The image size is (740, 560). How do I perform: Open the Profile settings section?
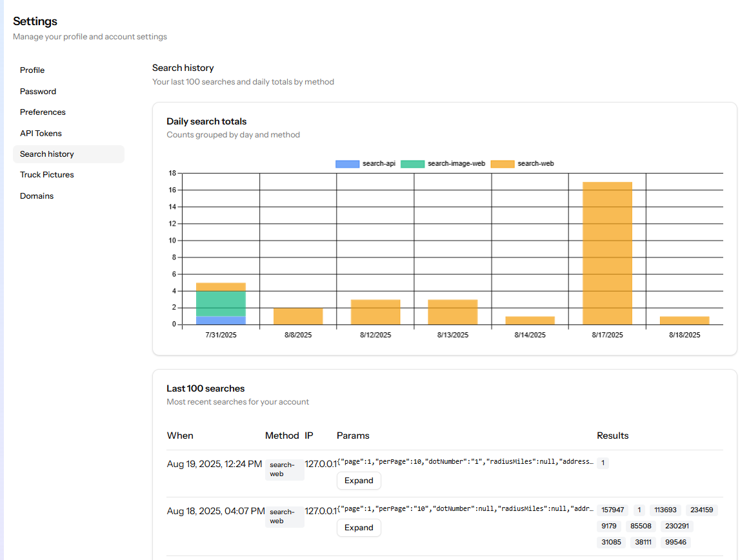point(32,70)
